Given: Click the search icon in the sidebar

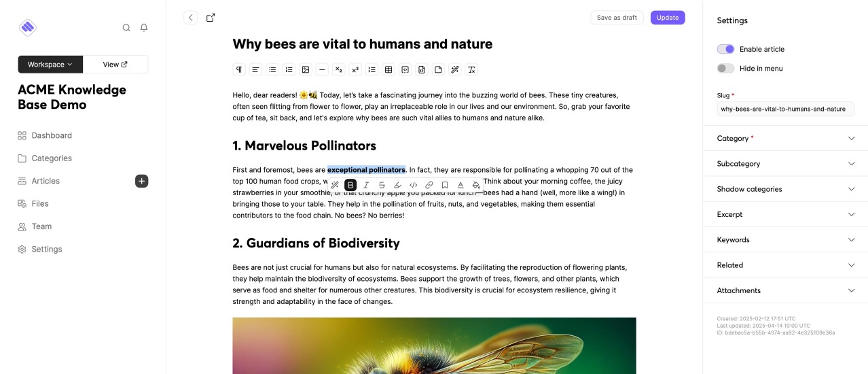Looking at the screenshot, I should point(126,28).
